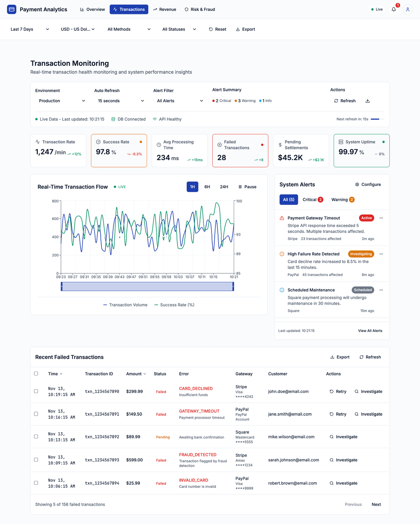Viewport: 420px width, 524px height.
Task: Click Next in failed transactions pagination
Action: [x=376, y=504]
